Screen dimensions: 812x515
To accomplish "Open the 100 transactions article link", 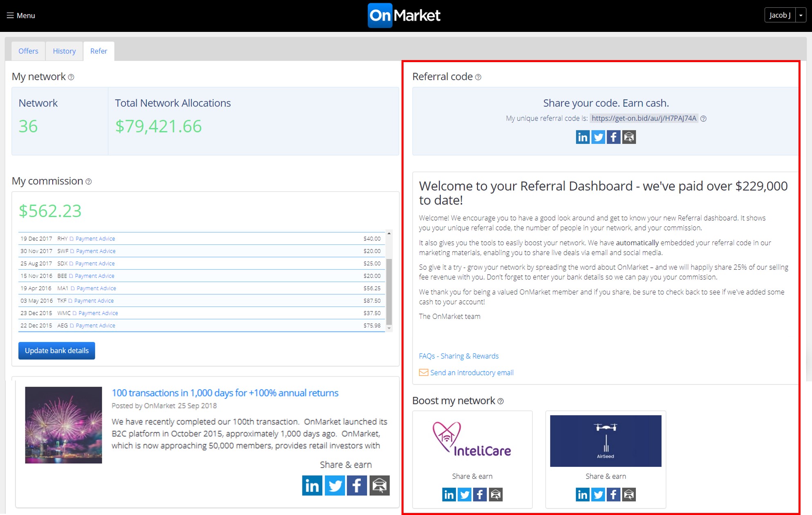I will (225, 393).
